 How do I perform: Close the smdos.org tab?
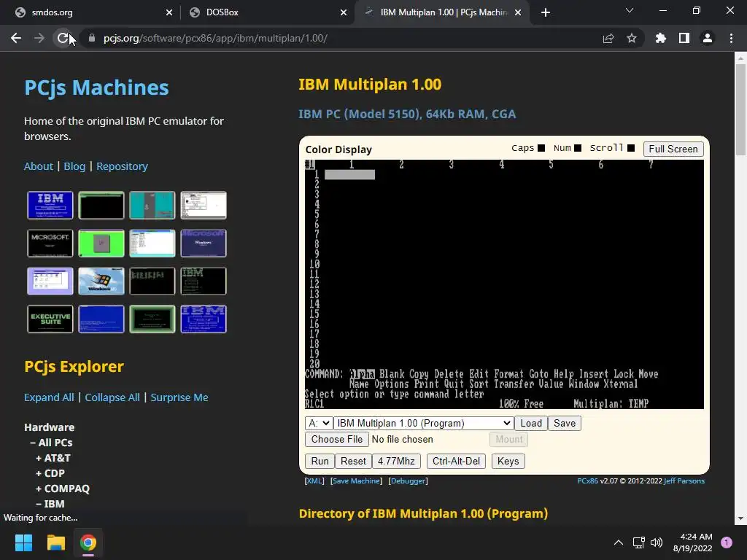point(169,12)
